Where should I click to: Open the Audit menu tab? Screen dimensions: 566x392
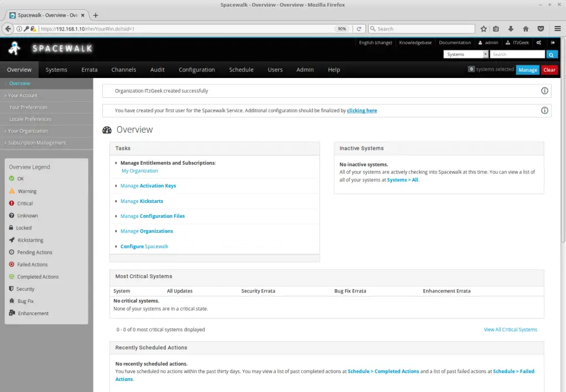pyautogui.click(x=158, y=70)
